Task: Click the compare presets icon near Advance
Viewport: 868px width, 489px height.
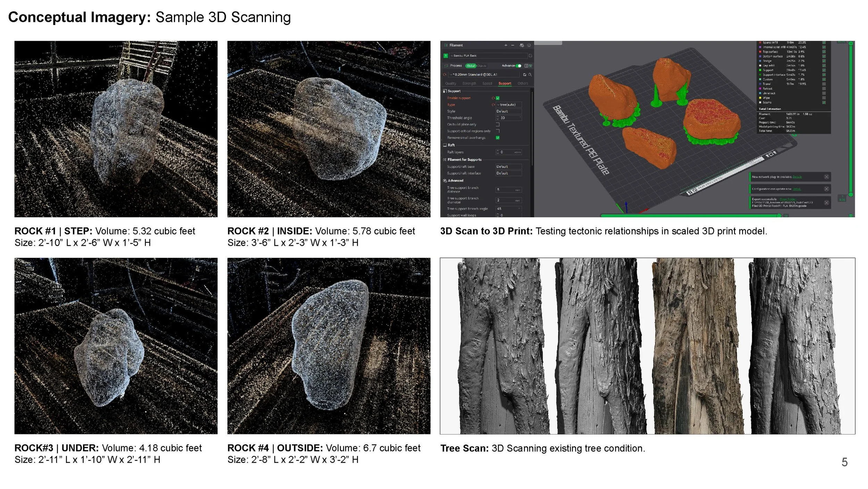Action: click(527, 66)
